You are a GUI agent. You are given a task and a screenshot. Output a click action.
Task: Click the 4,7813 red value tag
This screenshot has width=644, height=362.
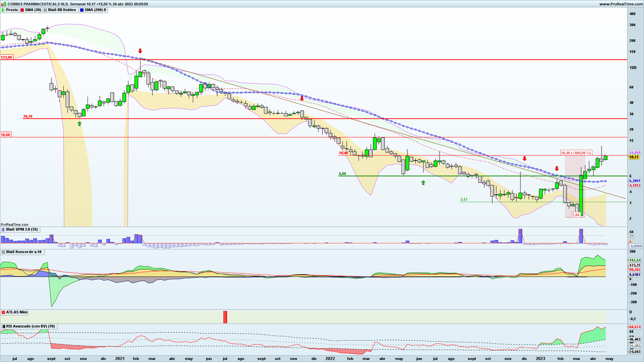click(634, 186)
